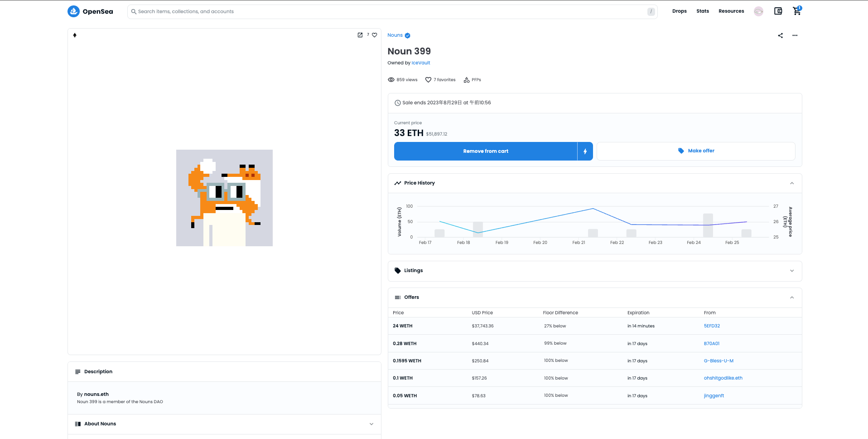Click the Make offer button
Screen dimensions: 868x439
coord(696,151)
